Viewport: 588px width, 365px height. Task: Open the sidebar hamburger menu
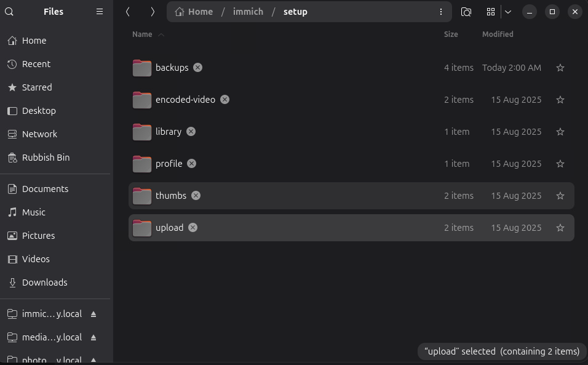click(x=100, y=12)
